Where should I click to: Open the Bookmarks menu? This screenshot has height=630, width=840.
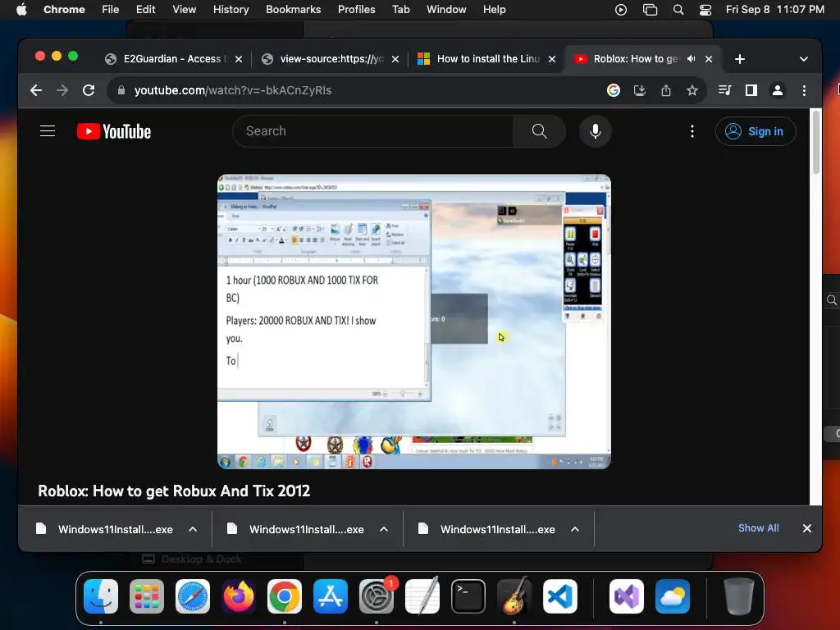(x=293, y=10)
